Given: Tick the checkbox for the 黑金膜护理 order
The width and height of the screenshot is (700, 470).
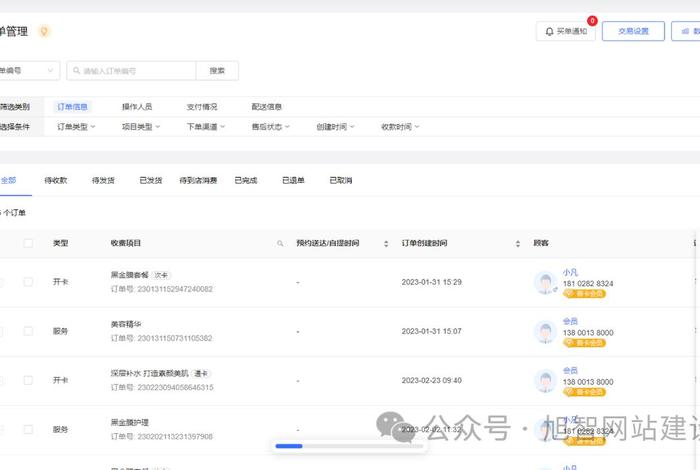Looking at the screenshot, I should point(28,429).
